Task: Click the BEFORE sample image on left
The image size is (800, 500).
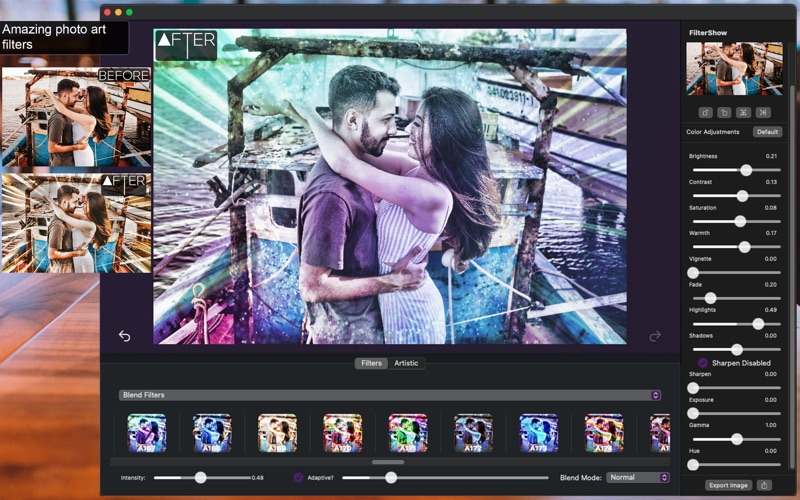Action: click(77, 117)
